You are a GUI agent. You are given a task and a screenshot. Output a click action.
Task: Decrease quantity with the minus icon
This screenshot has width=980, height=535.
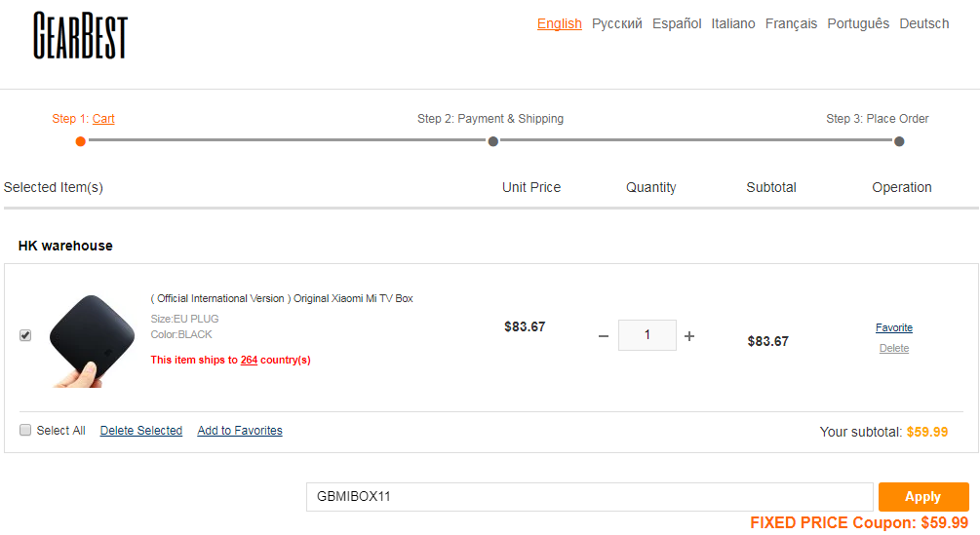tap(604, 336)
